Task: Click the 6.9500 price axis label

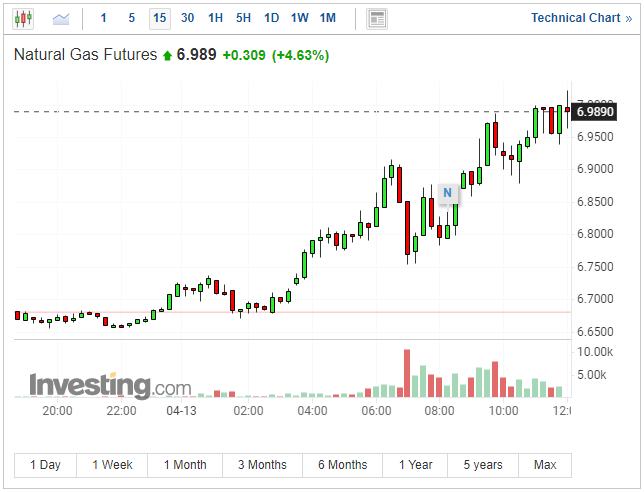Action: click(x=595, y=137)
